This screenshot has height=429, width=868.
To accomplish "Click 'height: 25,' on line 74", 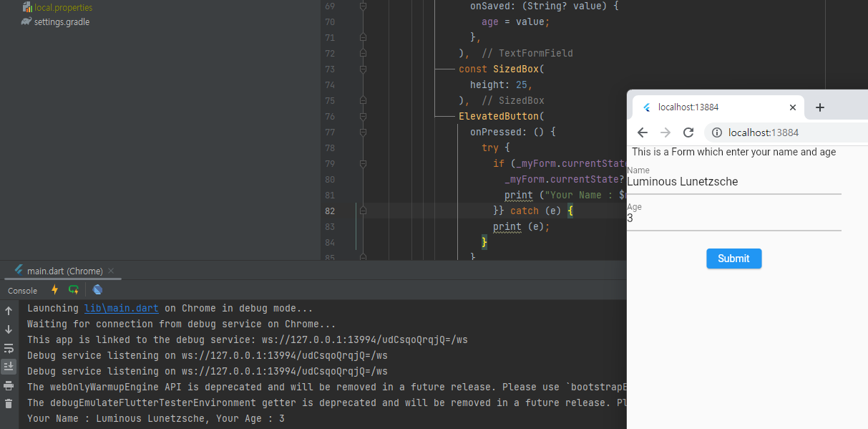I will (x=502, y=85).
